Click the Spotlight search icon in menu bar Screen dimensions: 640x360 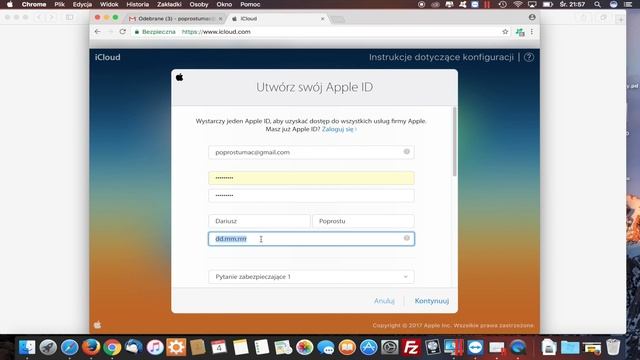[x=598, y=4]
